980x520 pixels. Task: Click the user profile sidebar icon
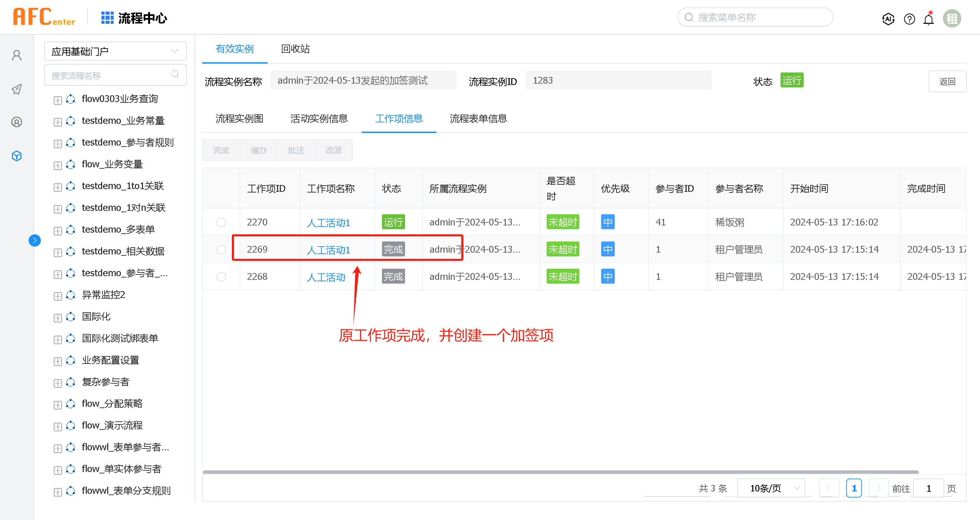click(17, 55)
